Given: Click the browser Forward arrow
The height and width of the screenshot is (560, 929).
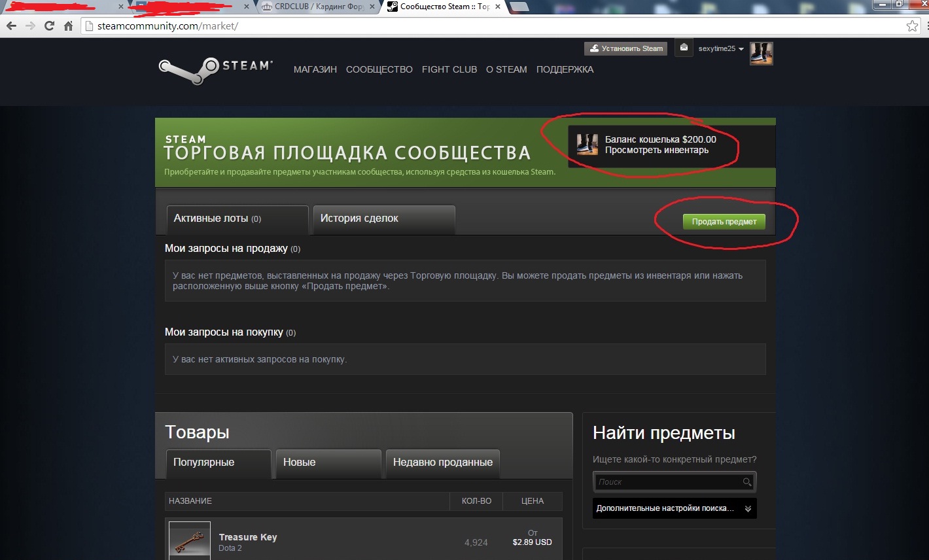Looking at the screenshot, I should (30, 26).
